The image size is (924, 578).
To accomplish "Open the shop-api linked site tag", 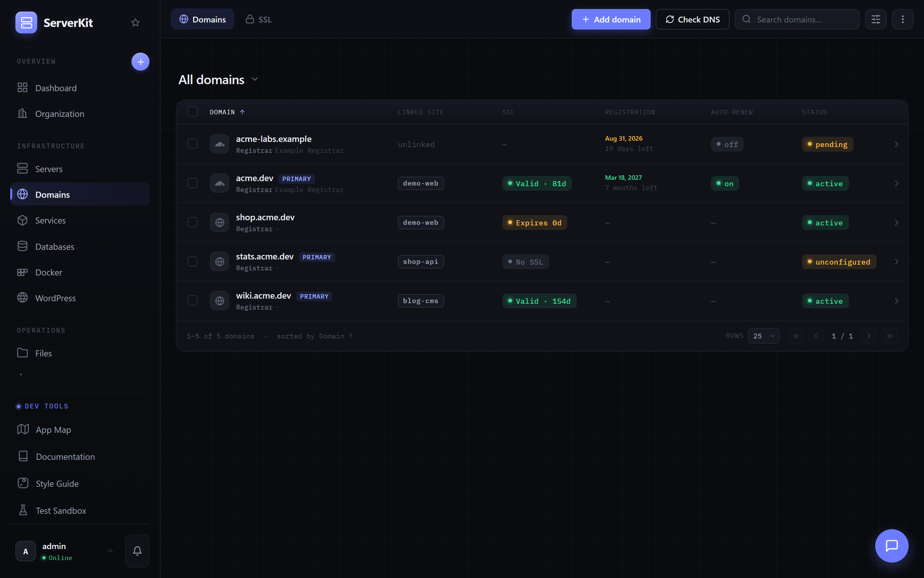I will tap(421, 262).
